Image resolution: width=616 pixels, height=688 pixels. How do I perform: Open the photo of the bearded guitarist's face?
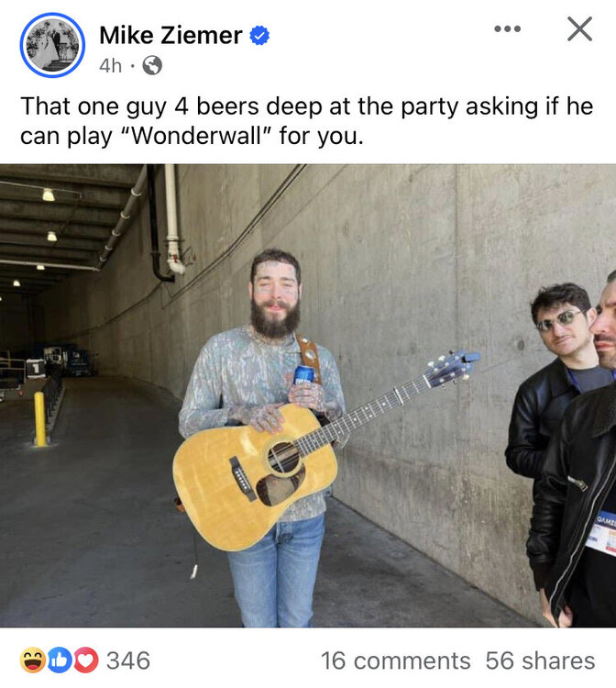tap(275, 294)
